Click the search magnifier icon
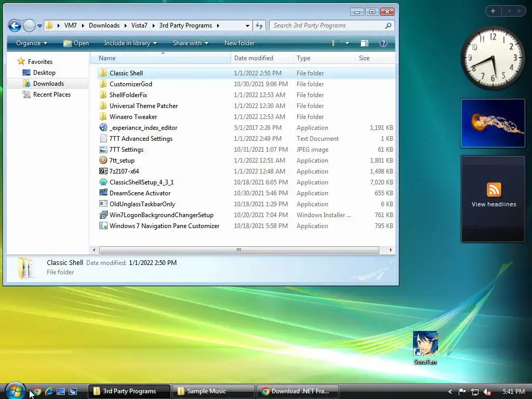 click(x=388, y=25)
